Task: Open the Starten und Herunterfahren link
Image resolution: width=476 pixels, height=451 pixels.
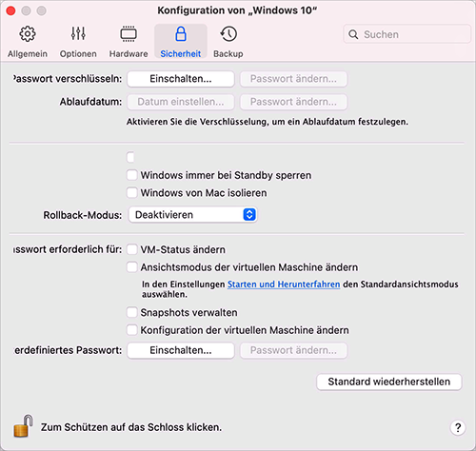Action: tap(284, 284)
